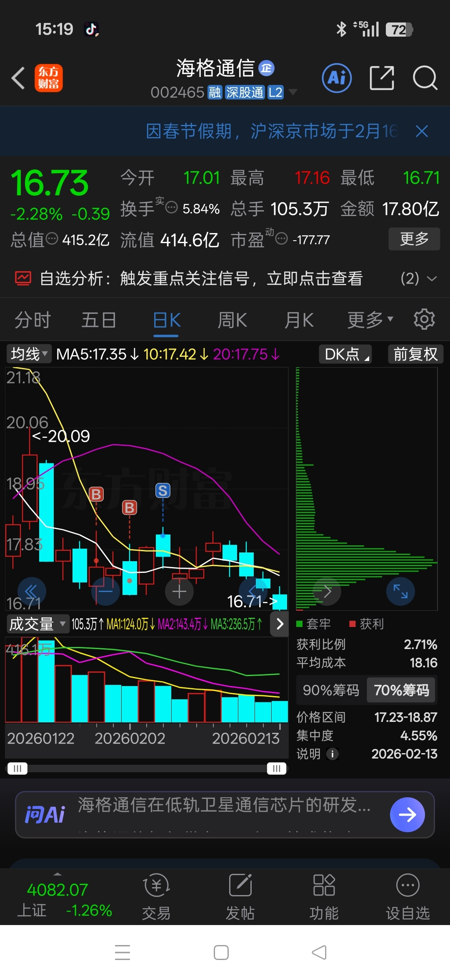The image size is (450, 980).
Task: Submit AI question with arrow button
Action: (x=407, y=814)
